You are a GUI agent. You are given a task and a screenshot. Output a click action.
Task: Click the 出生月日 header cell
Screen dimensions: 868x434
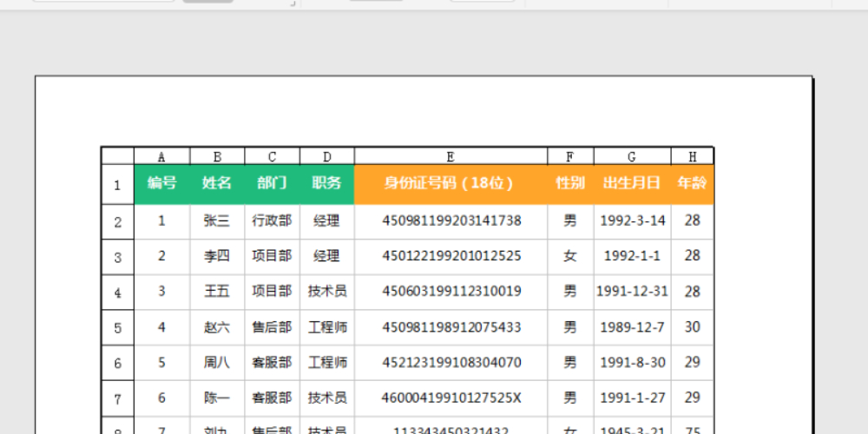click(632, 184)
